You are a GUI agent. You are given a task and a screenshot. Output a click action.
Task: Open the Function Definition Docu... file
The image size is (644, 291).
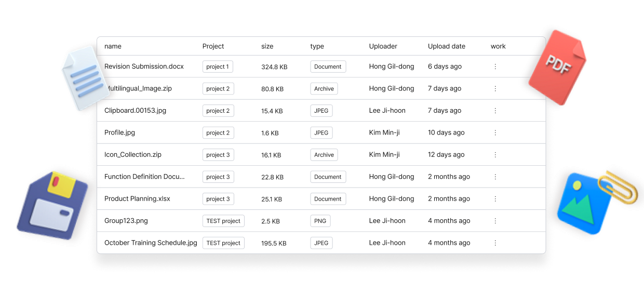point(144,177)
